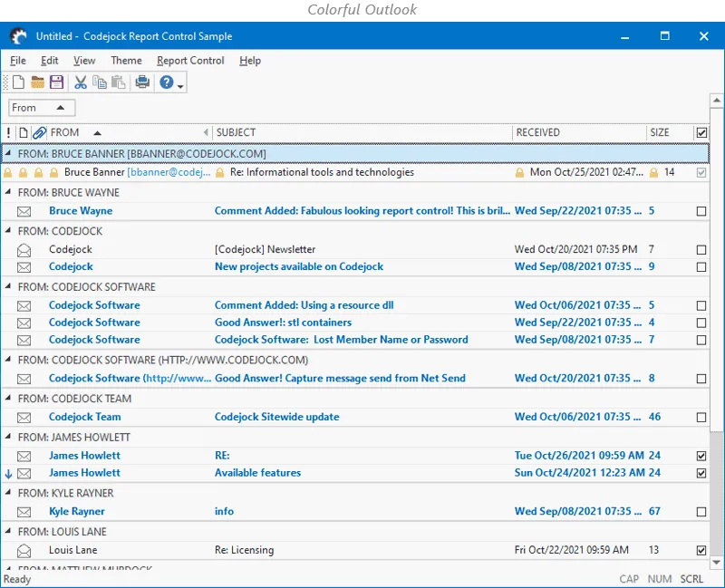Screen dimensions: 725x588
Task: Uncheck the Available features row checkbox
Action: coord(701,473)
